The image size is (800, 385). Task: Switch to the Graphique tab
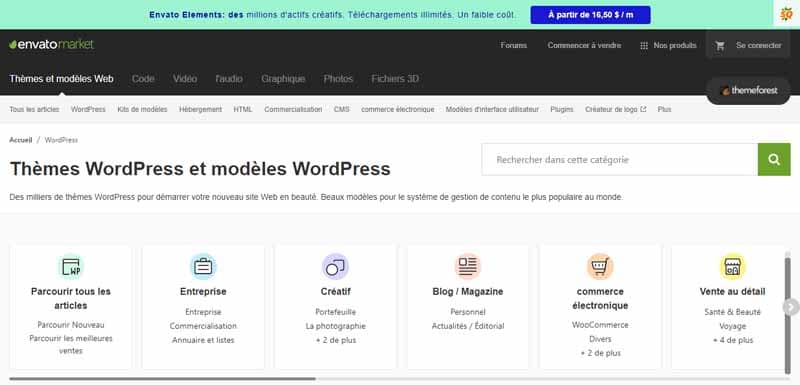[x=283, y=79]
